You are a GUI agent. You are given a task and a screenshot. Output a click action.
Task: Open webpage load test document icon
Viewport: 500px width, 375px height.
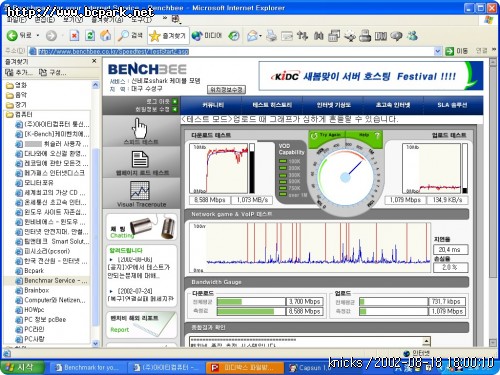coord(140,159)
